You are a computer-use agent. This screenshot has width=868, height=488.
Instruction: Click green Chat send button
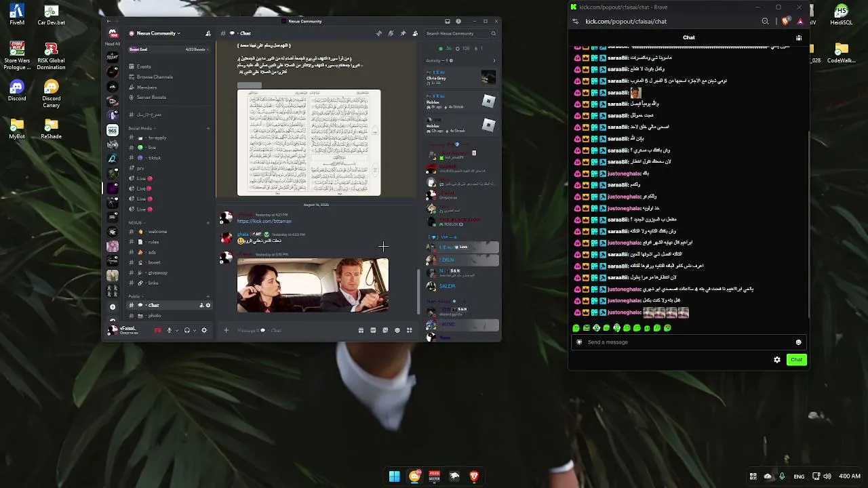click(x=796, y=360)
